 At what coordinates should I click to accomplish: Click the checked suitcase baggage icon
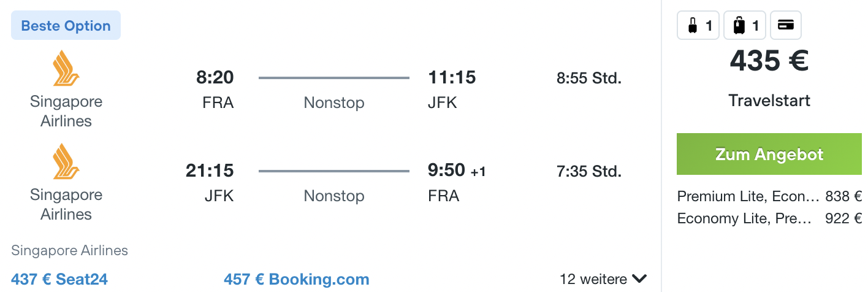[745, 26]
